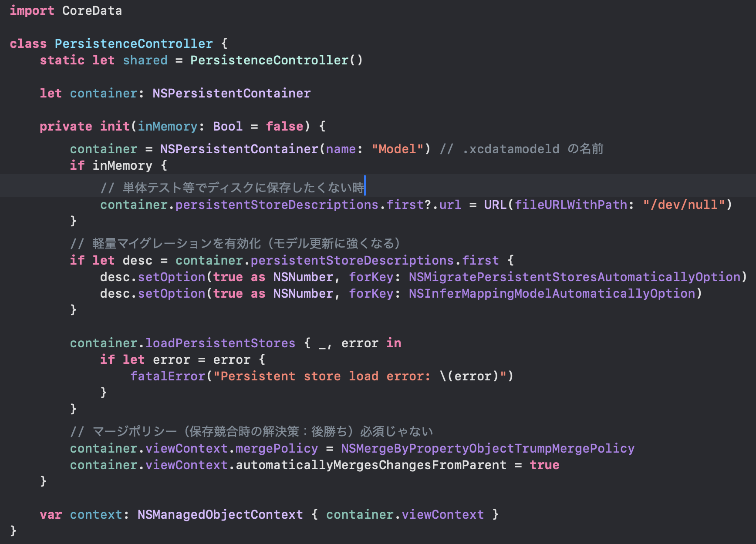The image size is (756, 544).
Task: Click the 'マージポリシー' comment line
Action: pyautogui.click(x=252, y=431)
